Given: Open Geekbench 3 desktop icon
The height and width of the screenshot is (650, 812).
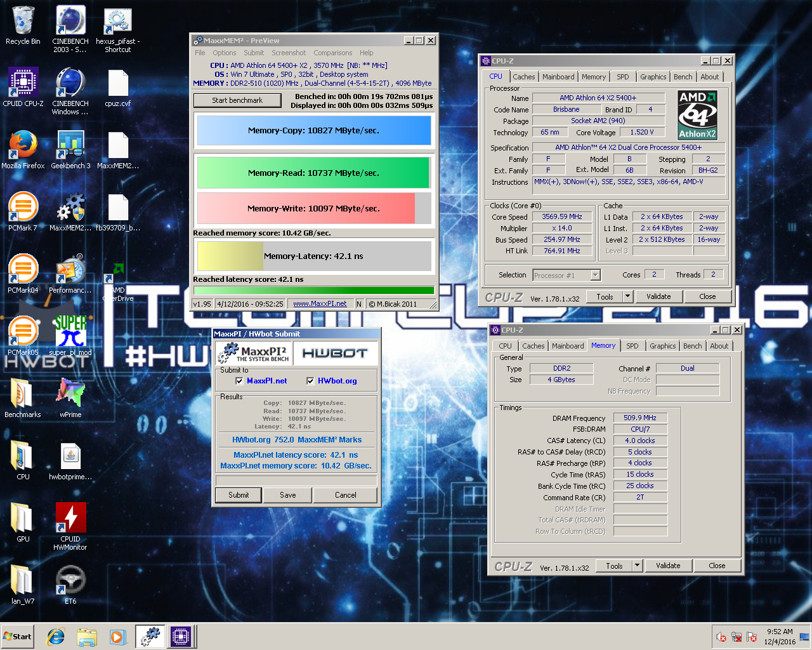Looking at the screenshot, I should click(x=70, y=150).
